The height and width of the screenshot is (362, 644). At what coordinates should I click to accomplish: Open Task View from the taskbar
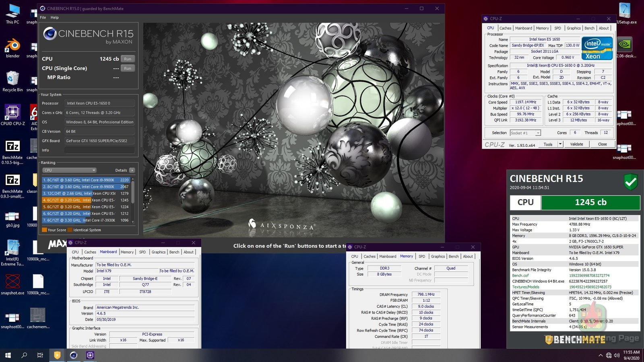pyautogui.click(x=40, y=355)
